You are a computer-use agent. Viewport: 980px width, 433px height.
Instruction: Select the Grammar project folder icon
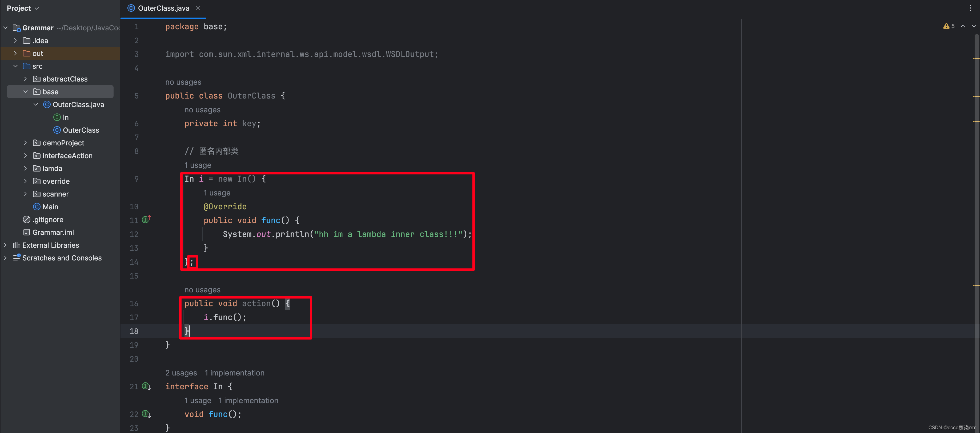(16, 28)
